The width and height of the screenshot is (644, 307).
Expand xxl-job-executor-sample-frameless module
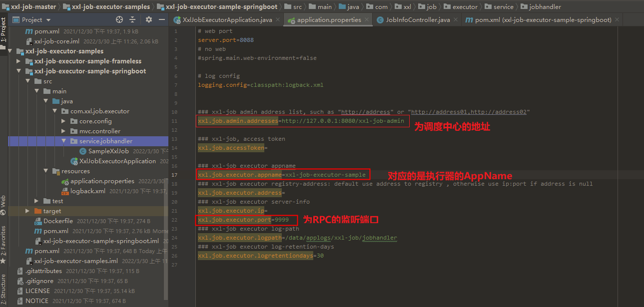(19, 61)
